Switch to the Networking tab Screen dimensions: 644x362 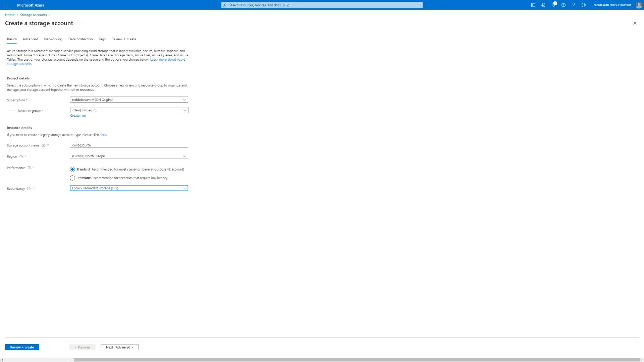pos(53,39)
